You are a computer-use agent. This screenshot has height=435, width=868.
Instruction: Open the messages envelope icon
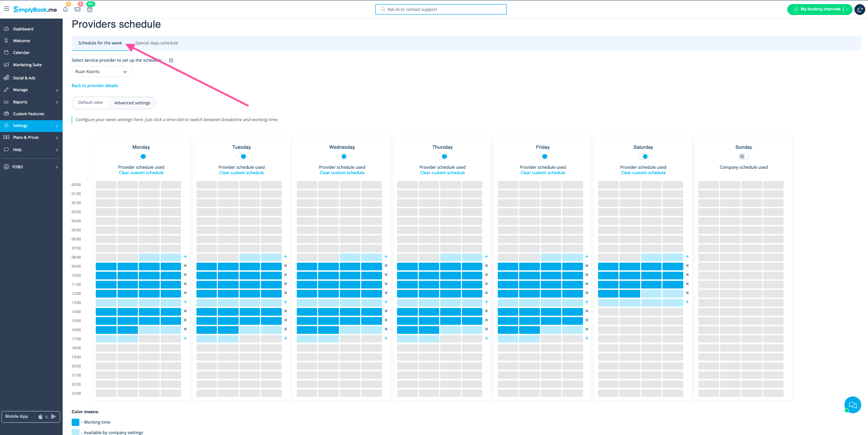[x=78, y=10]
